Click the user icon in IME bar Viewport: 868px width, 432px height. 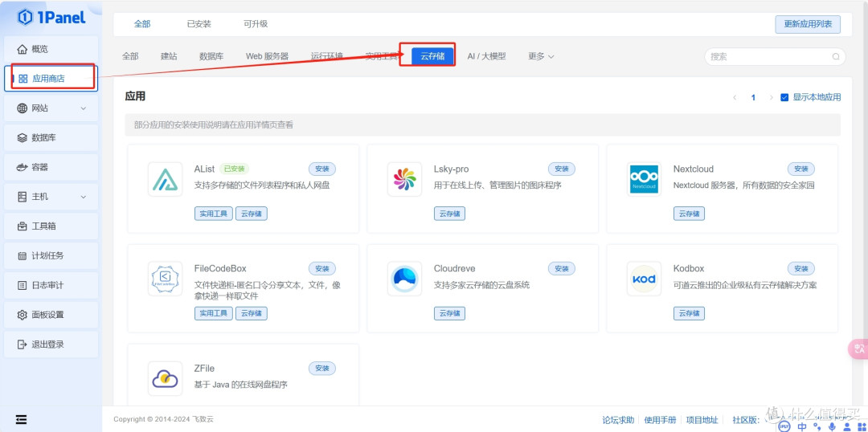[x=846, y=426]
